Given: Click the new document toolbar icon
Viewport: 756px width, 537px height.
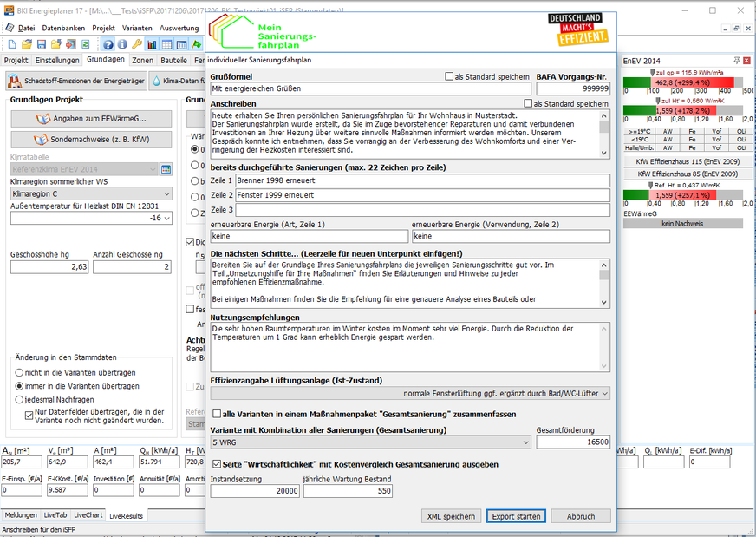Looking at the screenshot, I should [x=11, y=44].
